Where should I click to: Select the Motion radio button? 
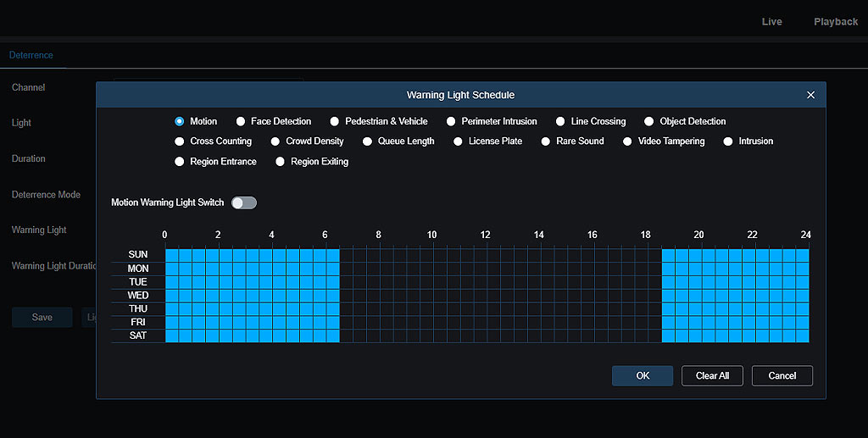coord(180,121)
